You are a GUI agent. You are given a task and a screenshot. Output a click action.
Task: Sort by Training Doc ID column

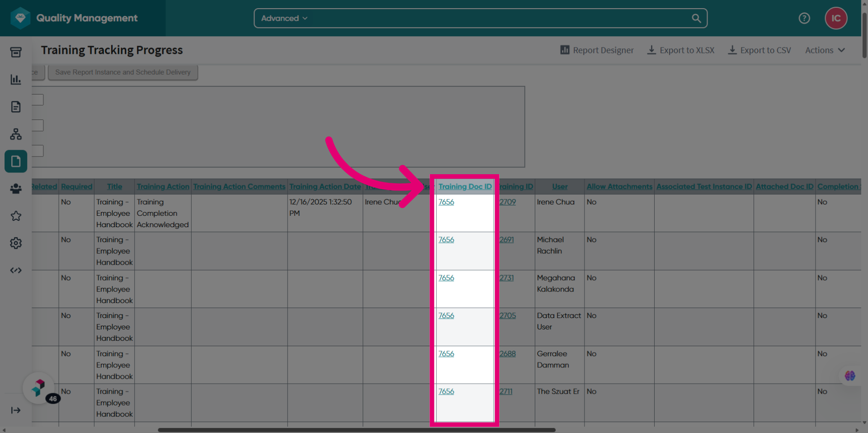pyautogui.click(x=465, y=186)
